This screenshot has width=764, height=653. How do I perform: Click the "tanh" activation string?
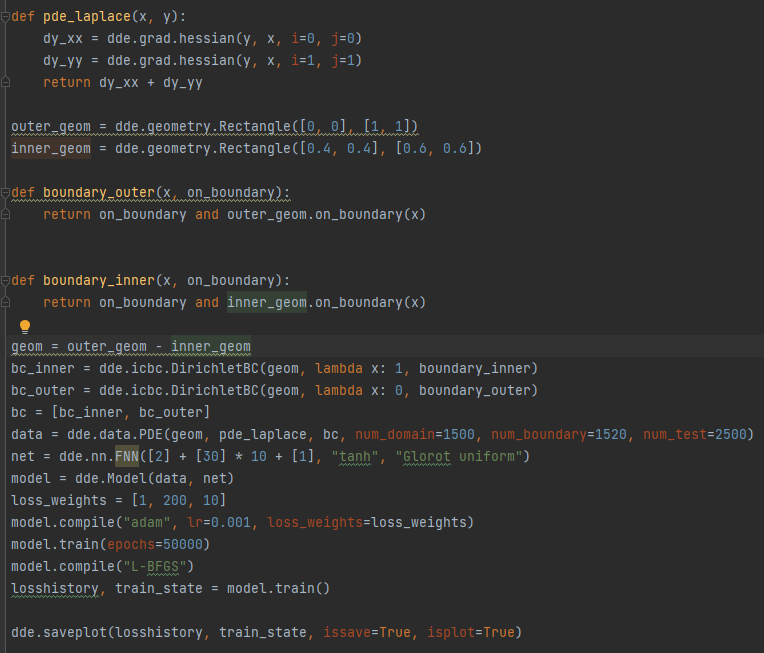(355, 457)
